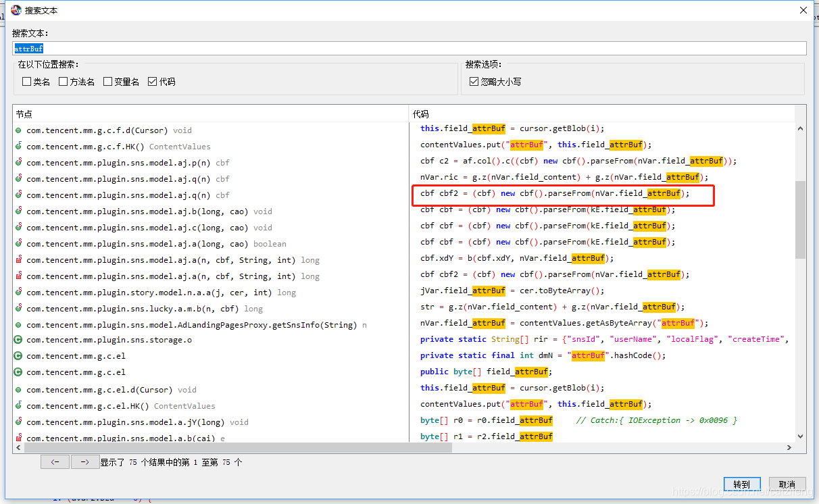Click icon of aj.b(long, cao) void row
Image resolution: width=819 pixels, height=504 pixels.
19,211
